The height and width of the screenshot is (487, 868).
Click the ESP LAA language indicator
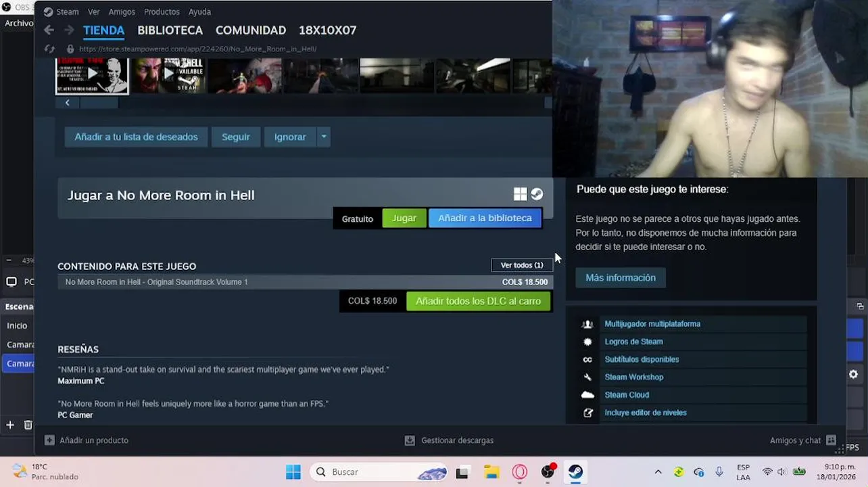(x=743, y=471)
